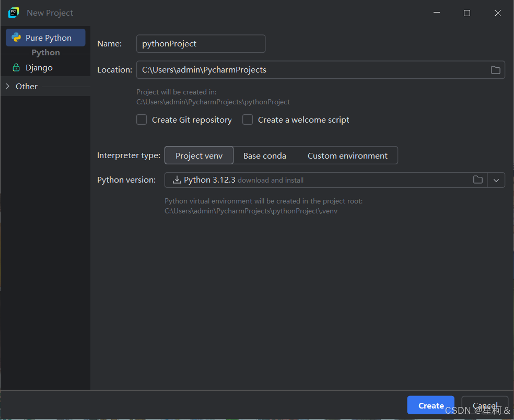Click the project Name input field

(201, 43)
